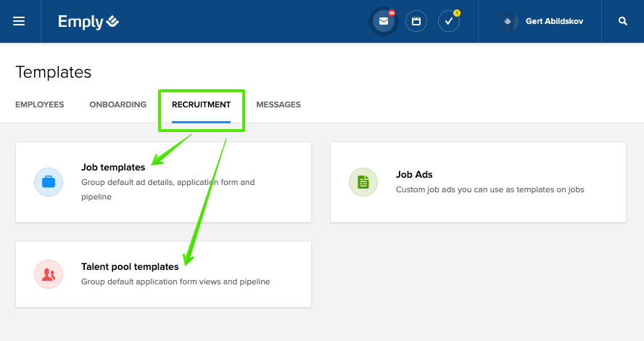Open the mail inbox icon

384,21
